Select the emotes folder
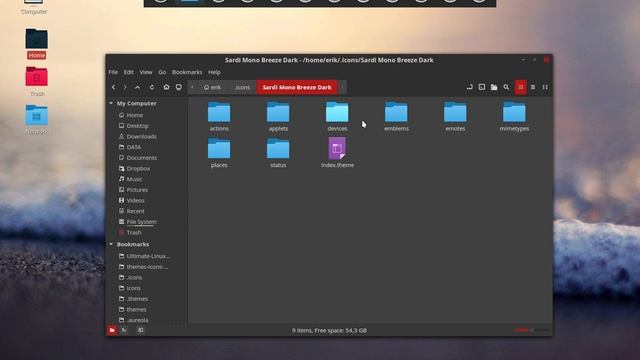640x360 pixels. pyautogui.click(x=455, y=116)
